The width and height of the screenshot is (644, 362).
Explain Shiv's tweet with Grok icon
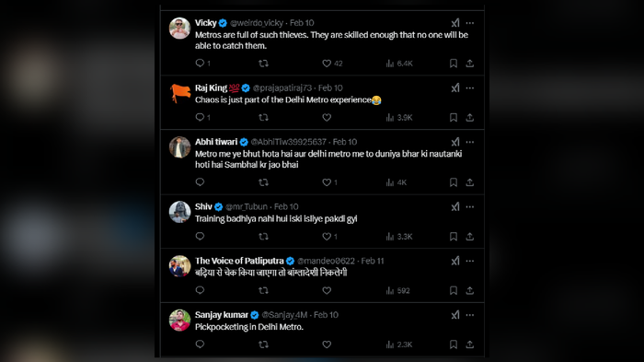pos(455,207)
